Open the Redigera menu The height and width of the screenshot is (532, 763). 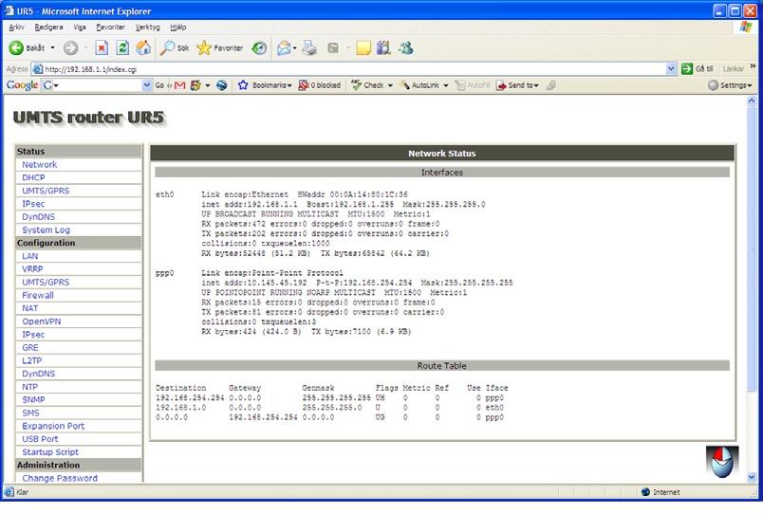[x=48, y=28]
